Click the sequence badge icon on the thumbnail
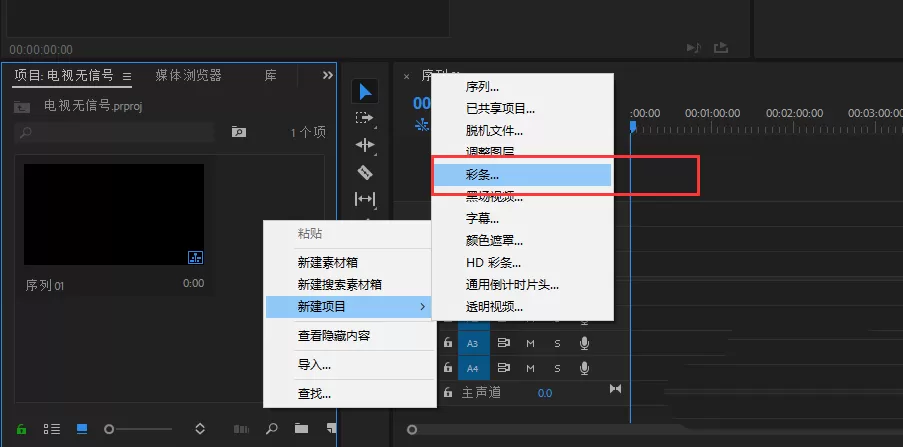903x447 pixels. coord(196,257)
